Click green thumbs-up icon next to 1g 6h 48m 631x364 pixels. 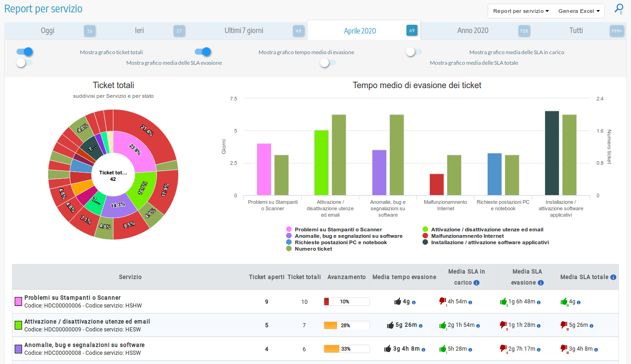pyautogui.click(x=503, y=302)
